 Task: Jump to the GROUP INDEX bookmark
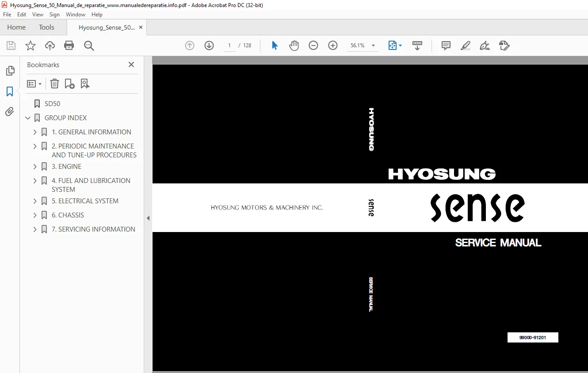click(x=65, y=118)
